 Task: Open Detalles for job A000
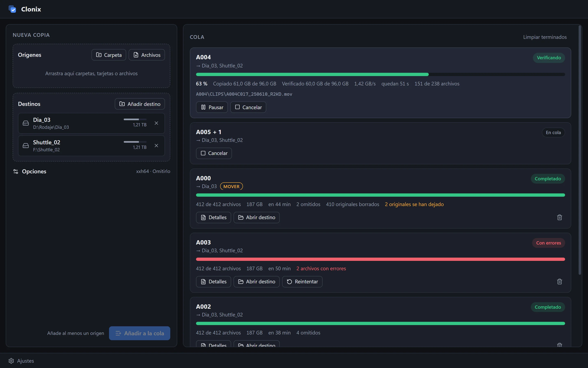tap(213, 217)
